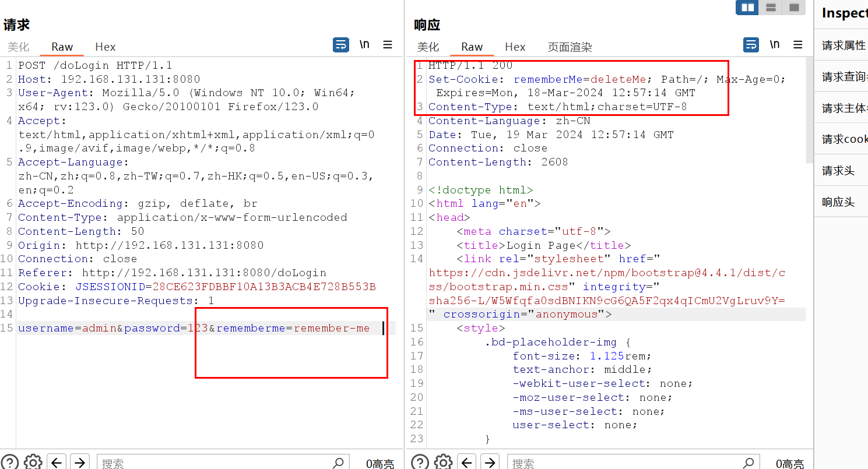Go to previous match in request search
This screenshot has width=868, height=469.
click(57, 462)
